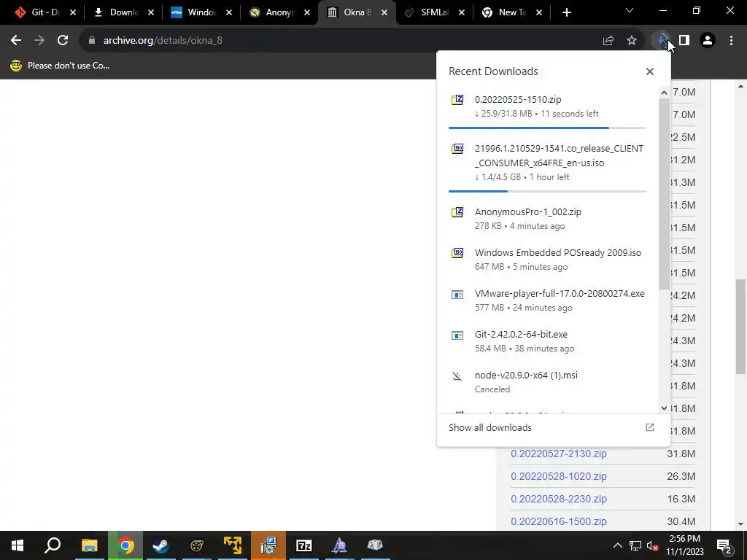Open the browser side panel
This screenshot has width=747, height=560.
coord(684,41)
